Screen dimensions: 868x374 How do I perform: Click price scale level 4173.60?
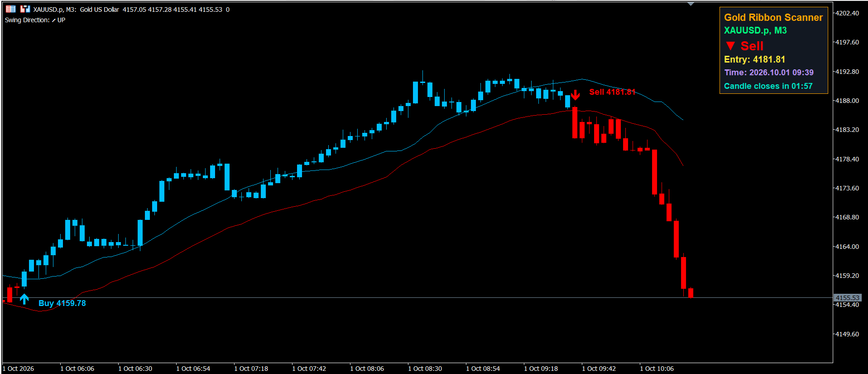click(x=847, y=188)
